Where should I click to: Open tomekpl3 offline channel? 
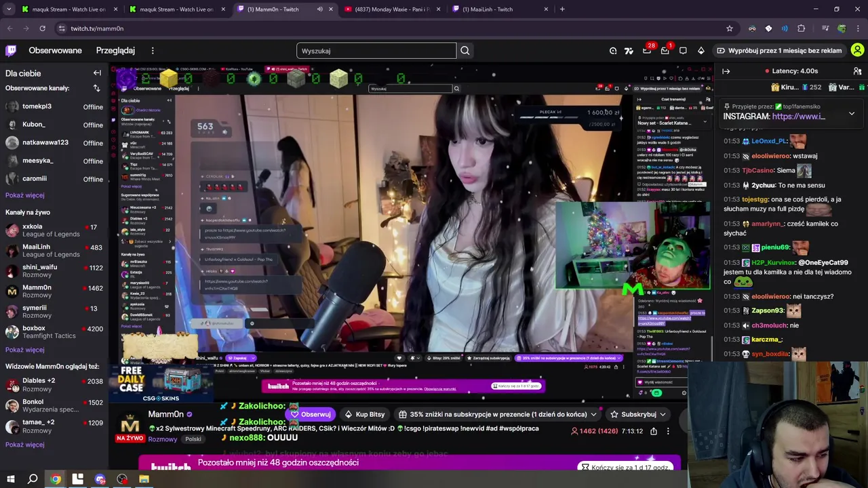point(54,106)
